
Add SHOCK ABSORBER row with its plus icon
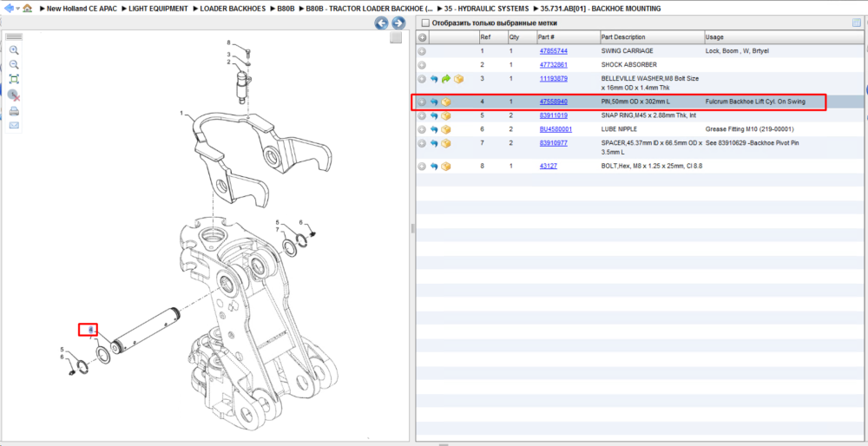pyautogui.click(x=422, y=65)
